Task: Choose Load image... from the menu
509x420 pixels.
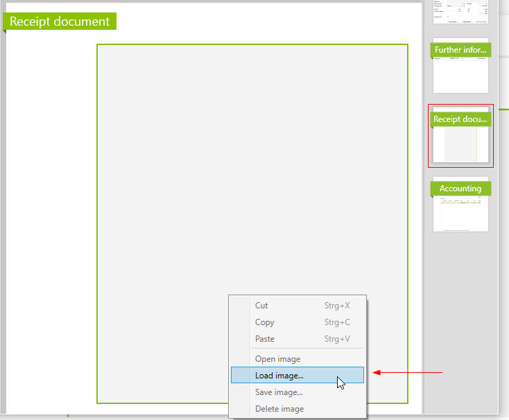Action: [x=279, y=376]
